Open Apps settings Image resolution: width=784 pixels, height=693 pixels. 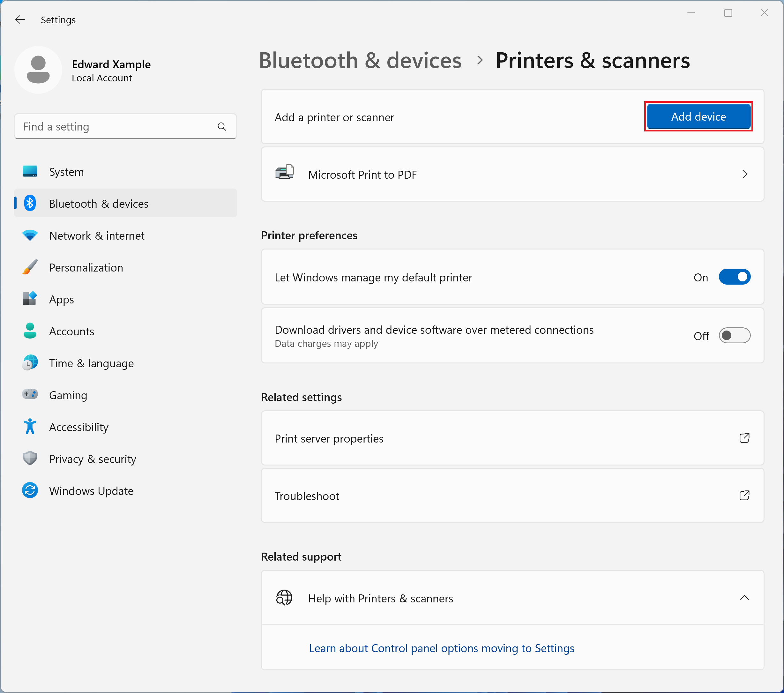point(125,299)
